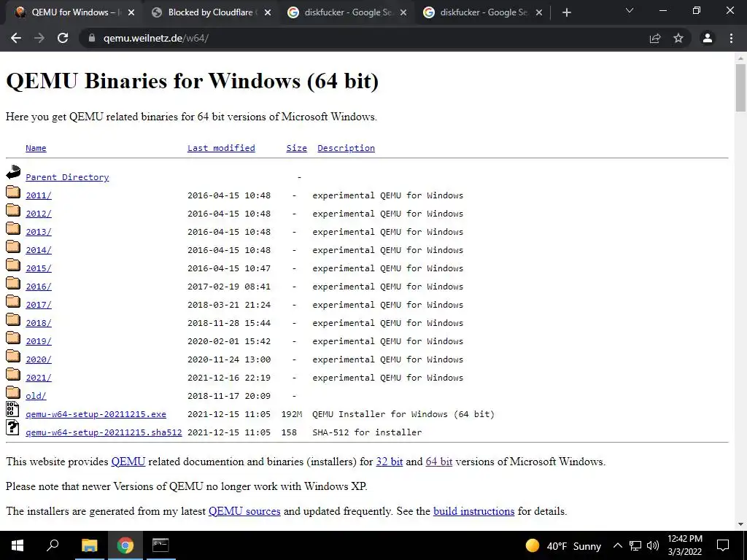Image resolution: width=747 pixels, height=560 pixels.
Task: Open the 2018/ folder link
Action: [39, 323]
